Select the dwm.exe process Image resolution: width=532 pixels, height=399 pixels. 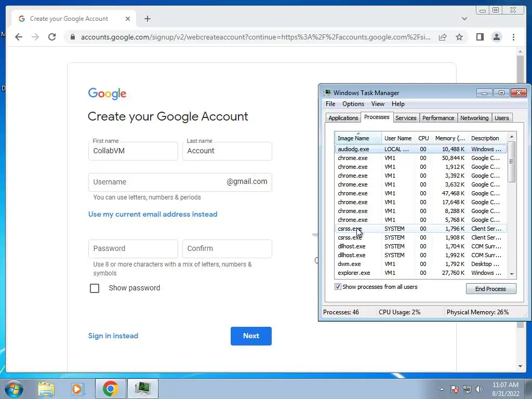coord(421,264)
